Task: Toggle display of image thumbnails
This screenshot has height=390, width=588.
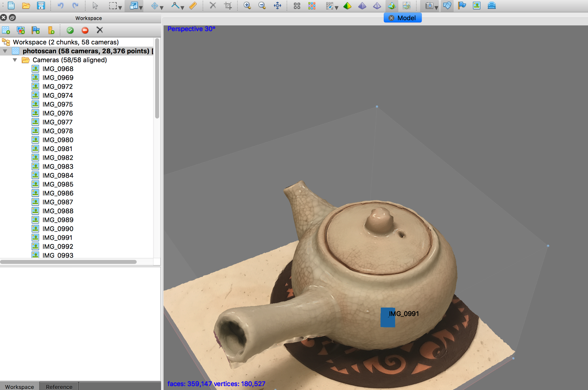Action: pyautogui.click(x=477, y=5)
